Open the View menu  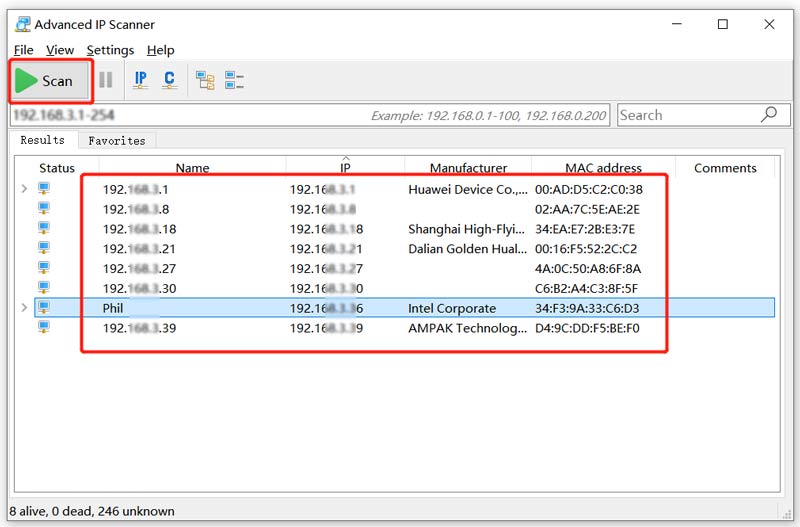click(60, 50)
